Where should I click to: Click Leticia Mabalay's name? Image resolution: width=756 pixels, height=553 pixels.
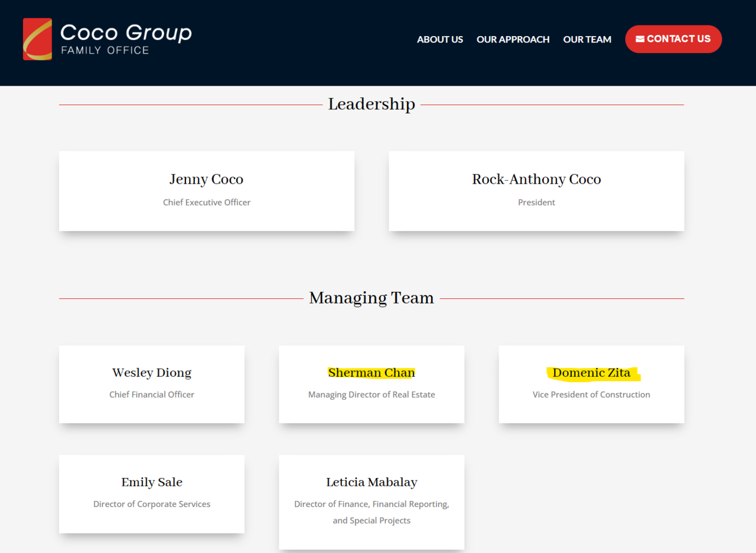click(x=372, y=482)
